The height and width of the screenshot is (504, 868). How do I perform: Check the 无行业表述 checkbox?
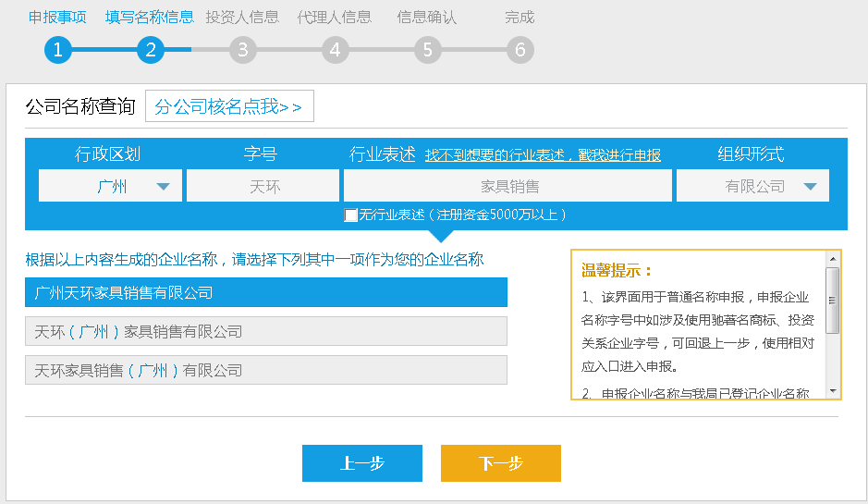click(x=351, y=215)
